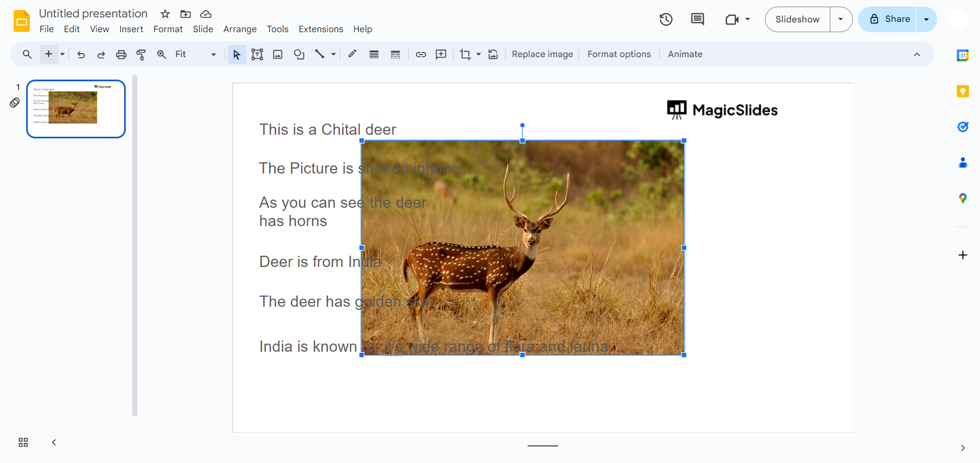
Task: Open the Arrange menu
Action: pyautogui.click(x=240, y=29)
